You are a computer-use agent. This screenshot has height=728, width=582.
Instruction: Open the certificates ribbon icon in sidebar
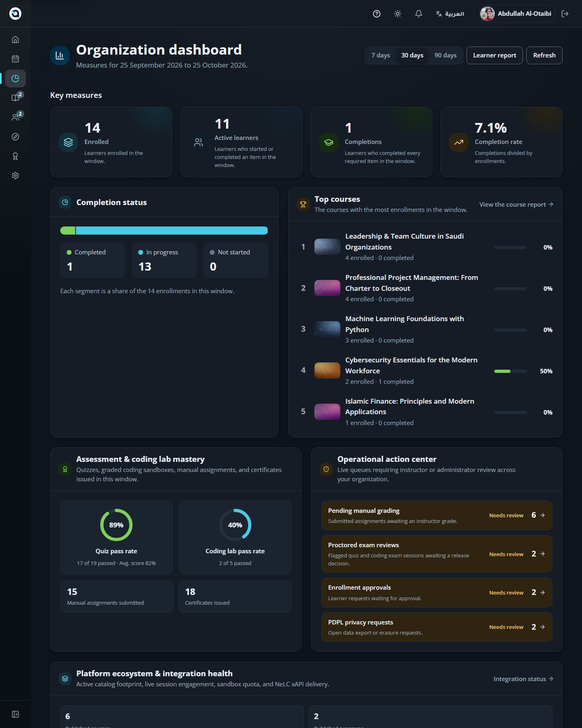[15, 156]
